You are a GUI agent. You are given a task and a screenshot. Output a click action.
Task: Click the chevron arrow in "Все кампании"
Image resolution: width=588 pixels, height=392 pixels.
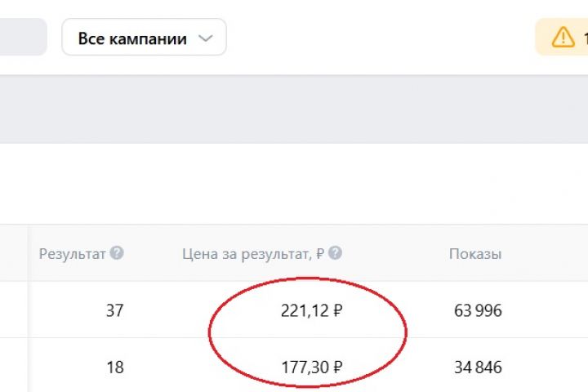pyautogui.click(x=206, y=38)
